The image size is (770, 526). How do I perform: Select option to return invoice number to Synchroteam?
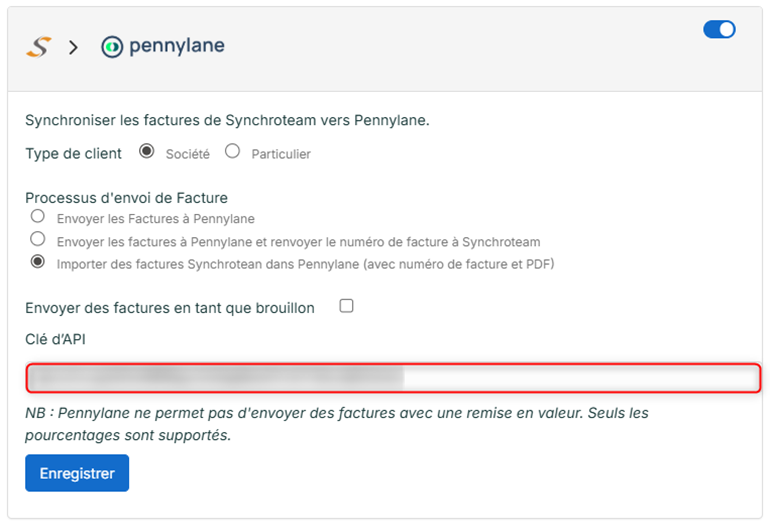click(x=37, y=239)
